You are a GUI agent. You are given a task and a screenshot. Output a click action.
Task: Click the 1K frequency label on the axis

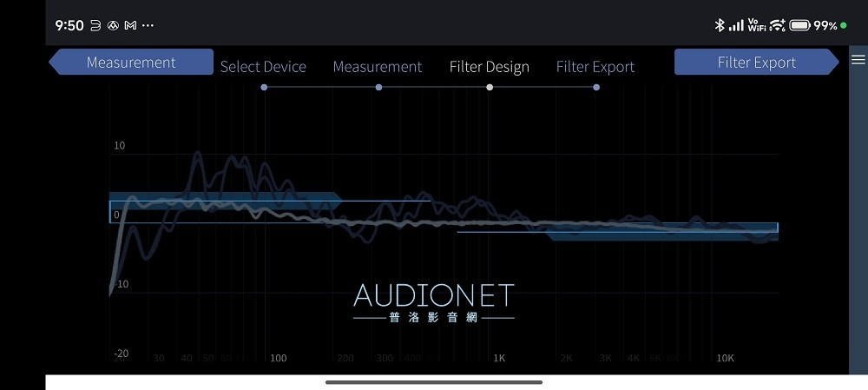coord(498,358)
